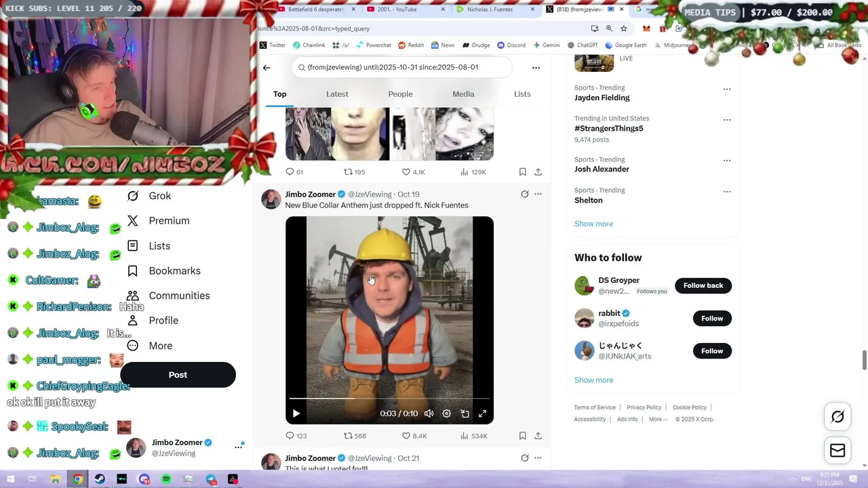Open more options on the Oct 21 post
The height and width of the screenshot is (488, 868).
[x=538, y=458]
